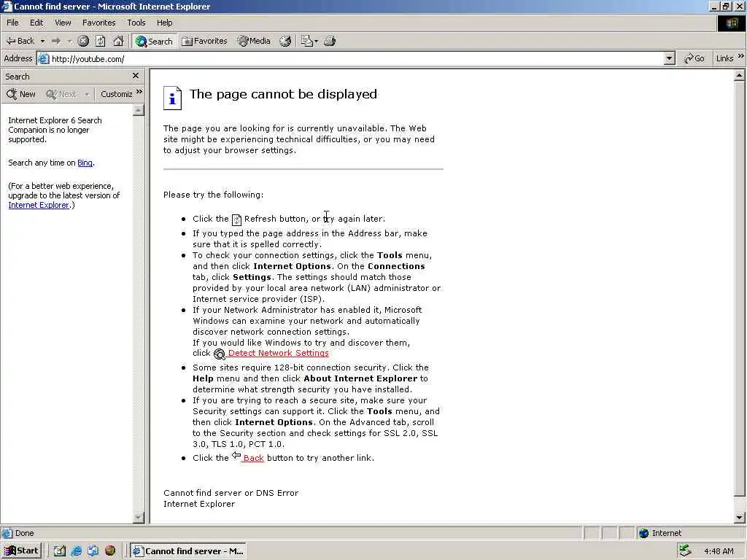Viewport: 747px width, 560px height.
Task: Open the Tools menu
Action: click(x=136, y=23)
